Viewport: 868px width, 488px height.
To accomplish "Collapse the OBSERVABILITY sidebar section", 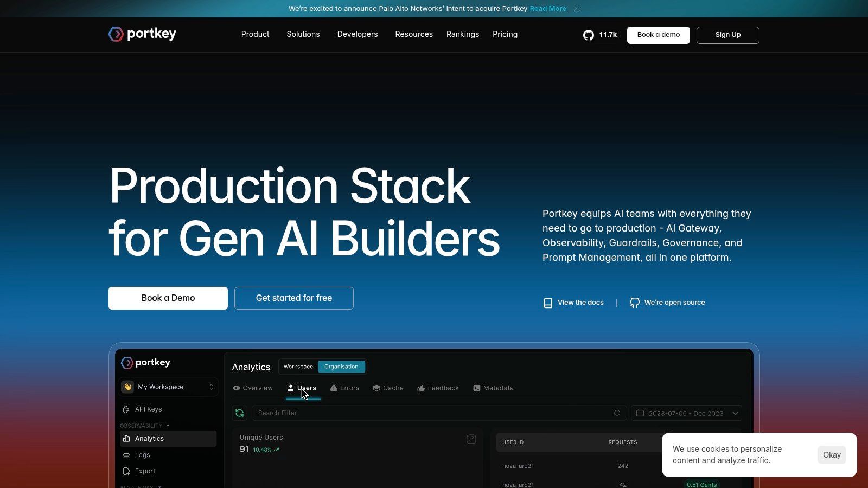I will [x=145, y=426].
